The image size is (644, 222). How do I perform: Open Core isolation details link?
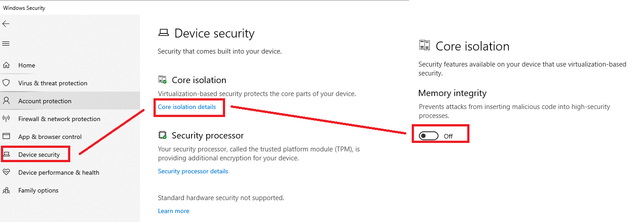click(187, 107)
